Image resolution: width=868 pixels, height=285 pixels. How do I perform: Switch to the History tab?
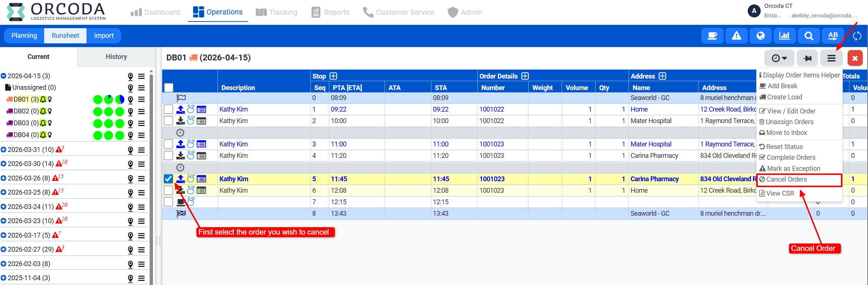116,57
